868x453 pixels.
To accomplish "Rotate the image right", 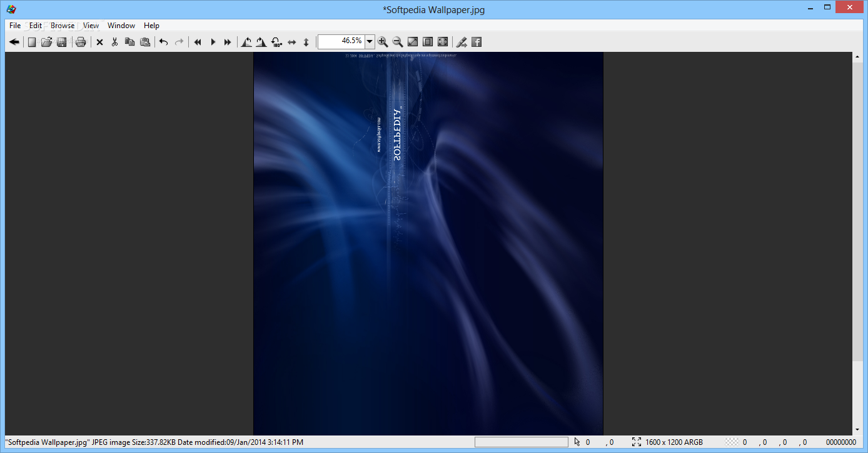I will (261, 42).
